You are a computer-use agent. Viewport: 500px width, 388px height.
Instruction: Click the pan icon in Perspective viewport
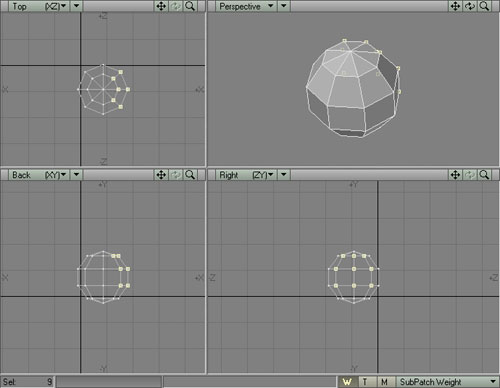pos(455,6)
